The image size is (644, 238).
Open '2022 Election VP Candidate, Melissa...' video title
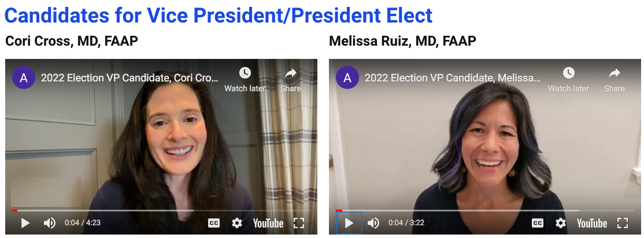(x=453, y=78)
